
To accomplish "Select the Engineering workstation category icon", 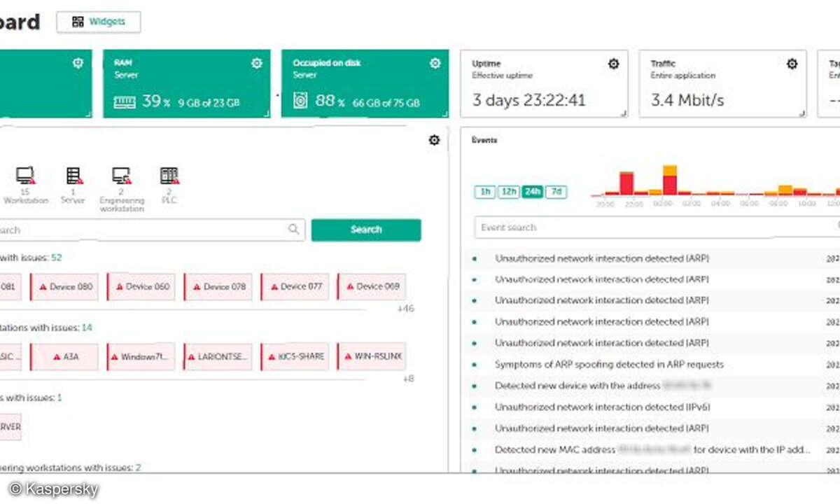I will pyautogui.click(x=121, y=176).
